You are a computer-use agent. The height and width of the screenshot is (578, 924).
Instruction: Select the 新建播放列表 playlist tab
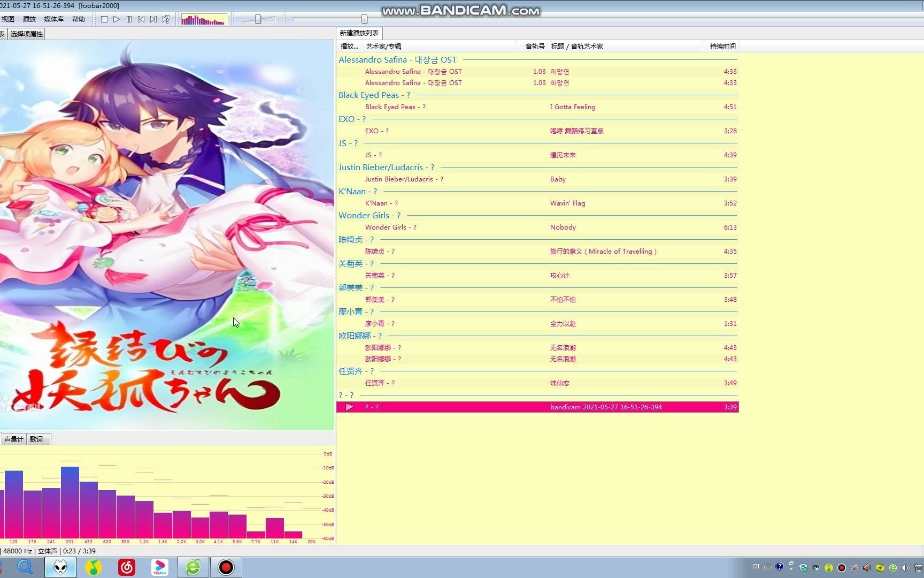(x=359, y=33)
